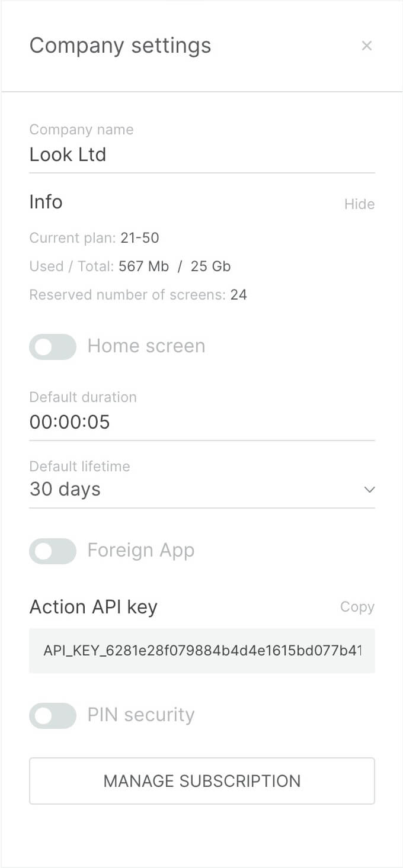Click the Used / Total storage line
Screen dimensions: 403x868
pos(130,266)
